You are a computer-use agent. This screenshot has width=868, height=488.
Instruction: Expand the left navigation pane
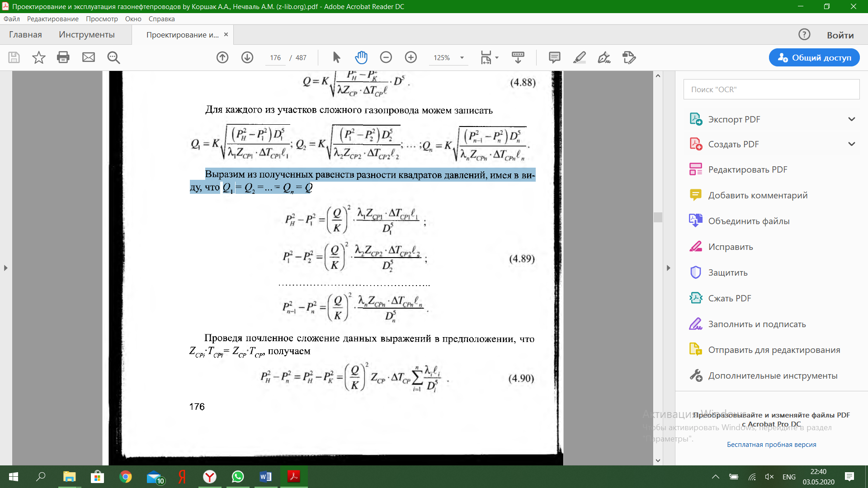click(5, 268)
